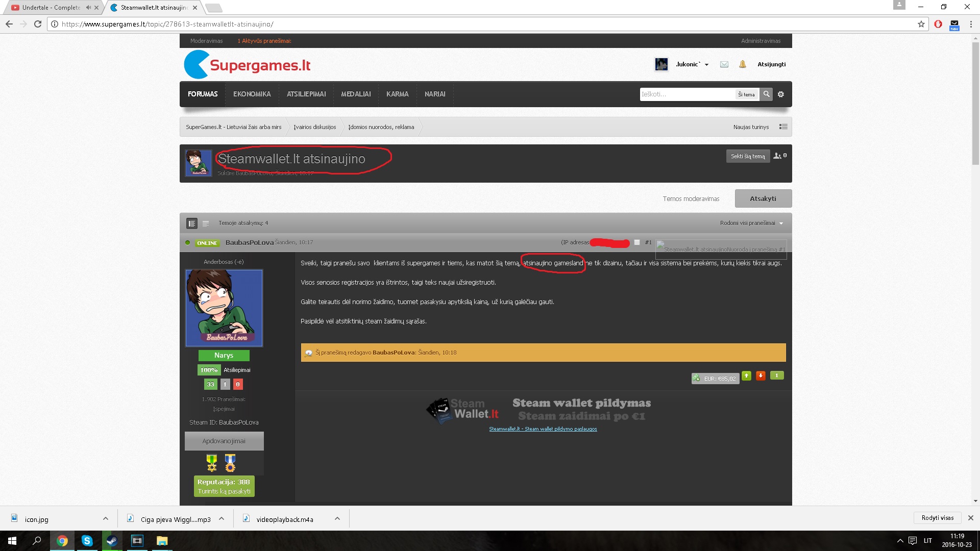Click the Atsijungti logout link
980x551 pixels.
click(771, 64)
